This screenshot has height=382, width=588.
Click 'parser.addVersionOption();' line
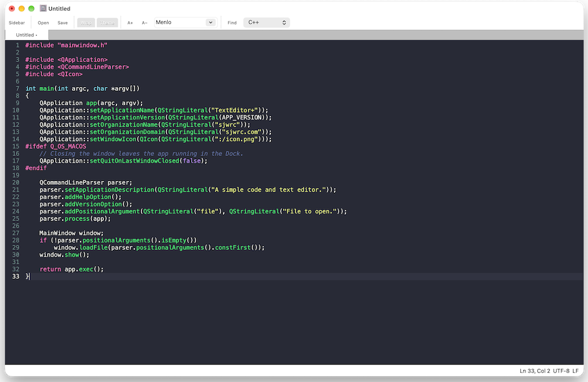point(86,204)
